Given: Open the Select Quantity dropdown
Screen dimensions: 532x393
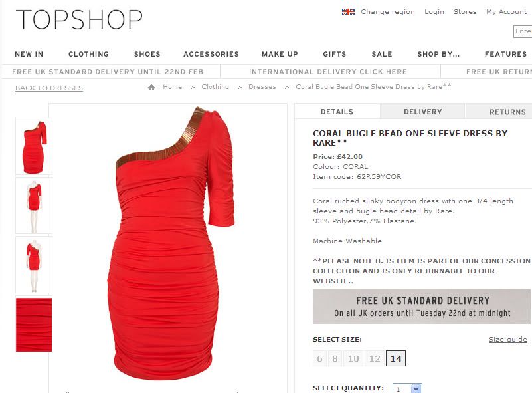Looking at the screenshot, I should [x=407, y=388].
